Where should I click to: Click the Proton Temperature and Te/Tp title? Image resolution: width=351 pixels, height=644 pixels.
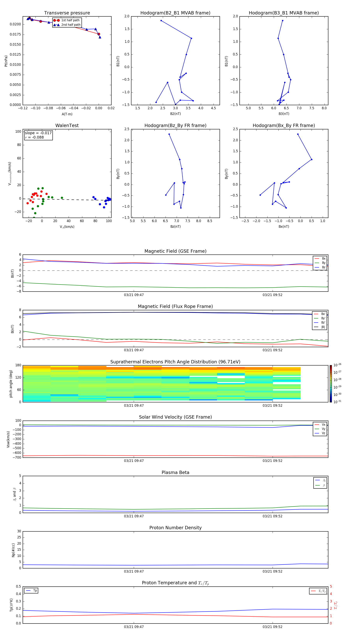click(175, 583)
